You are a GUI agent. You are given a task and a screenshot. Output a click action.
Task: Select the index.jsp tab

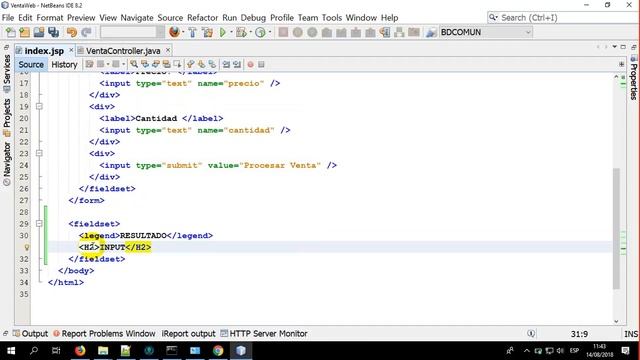[44, 51]
